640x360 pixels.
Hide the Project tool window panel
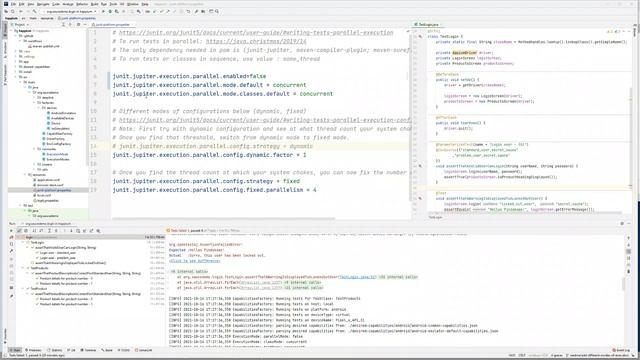click(x=85, y=25)
